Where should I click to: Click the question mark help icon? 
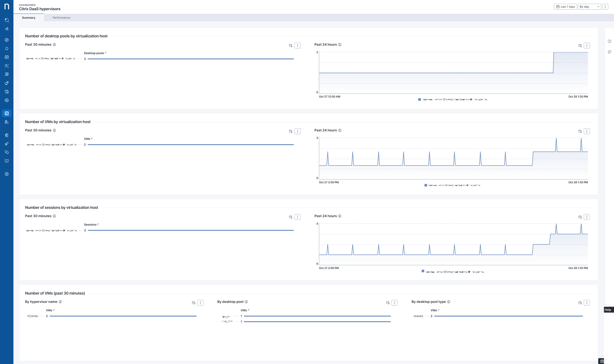click(x=609, y=41)
